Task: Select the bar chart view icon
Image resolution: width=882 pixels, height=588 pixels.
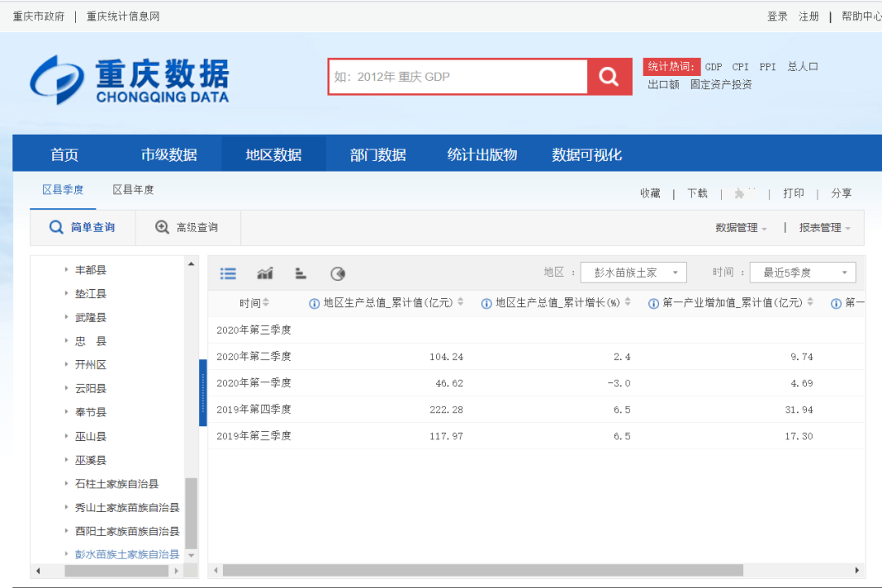Action: point(301,274)
